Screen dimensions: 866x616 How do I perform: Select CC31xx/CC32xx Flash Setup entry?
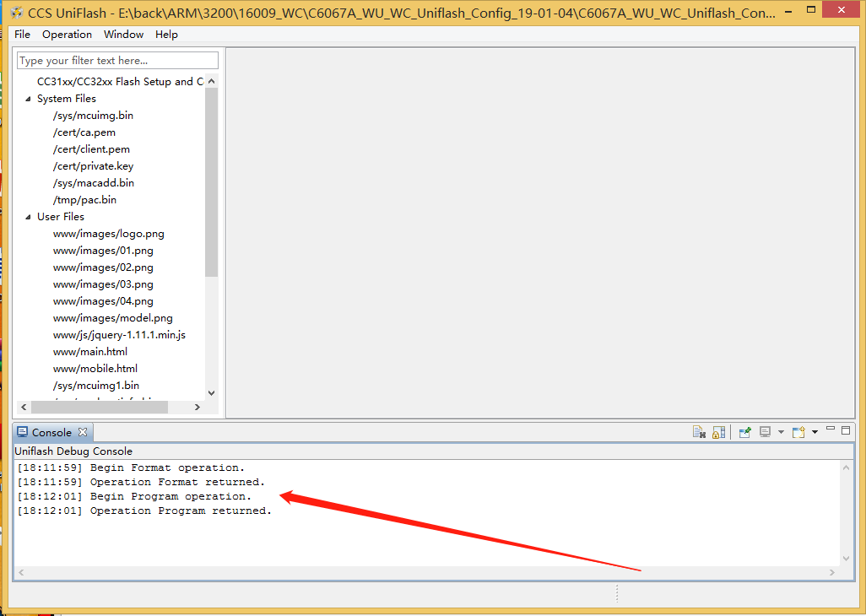[120, 82]
